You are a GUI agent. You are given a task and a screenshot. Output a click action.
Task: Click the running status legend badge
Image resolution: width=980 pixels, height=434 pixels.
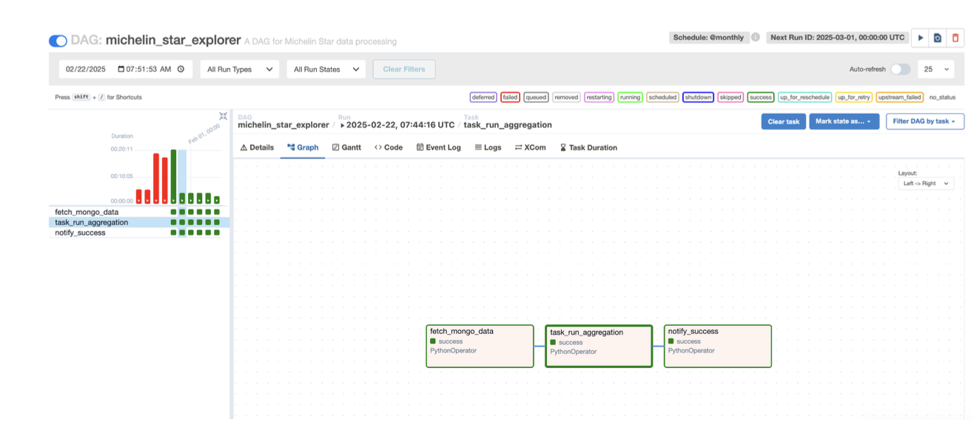(630, 97)
